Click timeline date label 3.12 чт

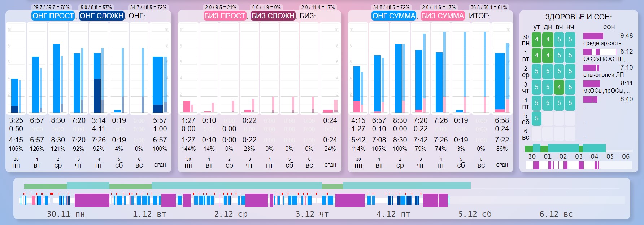click(312, 214)
